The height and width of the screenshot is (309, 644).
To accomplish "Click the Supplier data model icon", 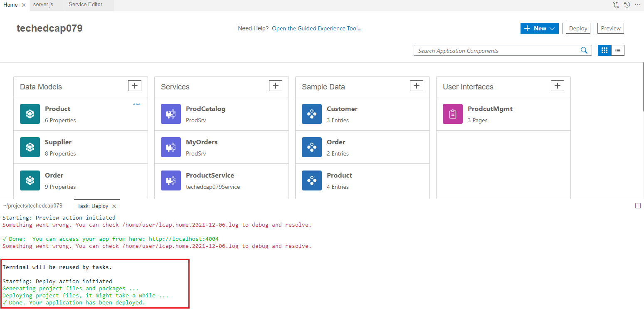I will [x=30, y=147].
